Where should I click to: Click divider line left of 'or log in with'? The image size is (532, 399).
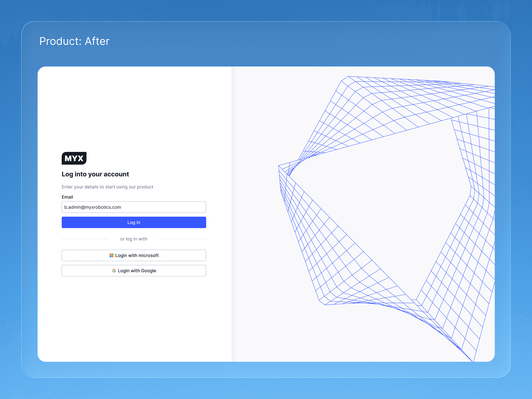[x=85, y=239]
